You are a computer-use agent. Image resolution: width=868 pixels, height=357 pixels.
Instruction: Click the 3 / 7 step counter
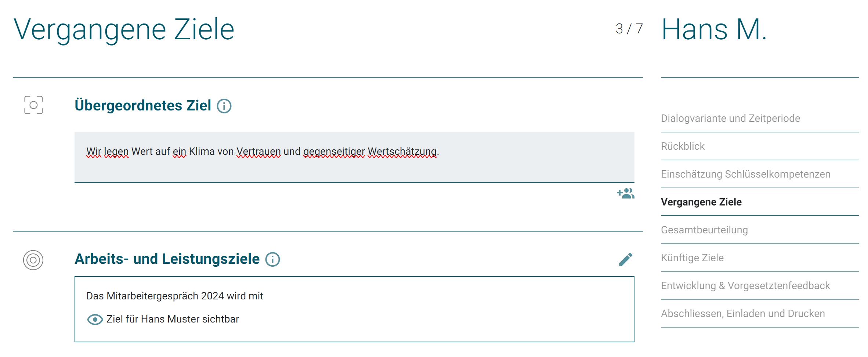coord(629,29)
